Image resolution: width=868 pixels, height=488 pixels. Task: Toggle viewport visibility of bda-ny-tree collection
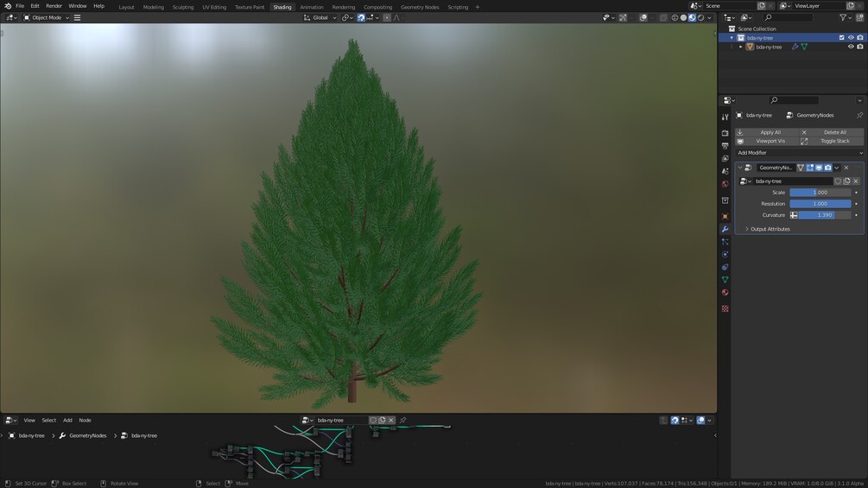pyautogui.click(x=851, y=38)
